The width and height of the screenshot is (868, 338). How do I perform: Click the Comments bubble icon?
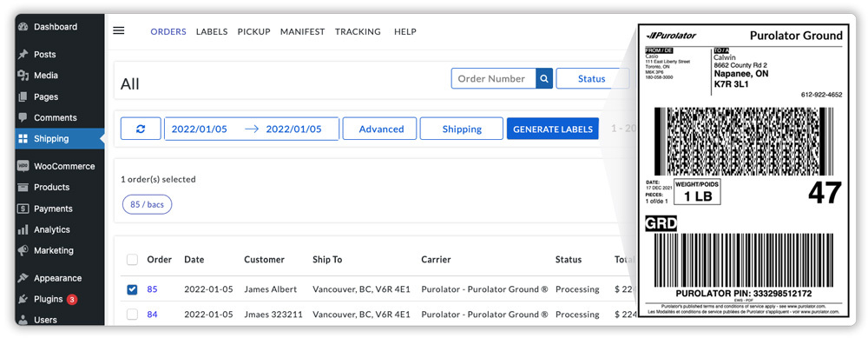23,117
